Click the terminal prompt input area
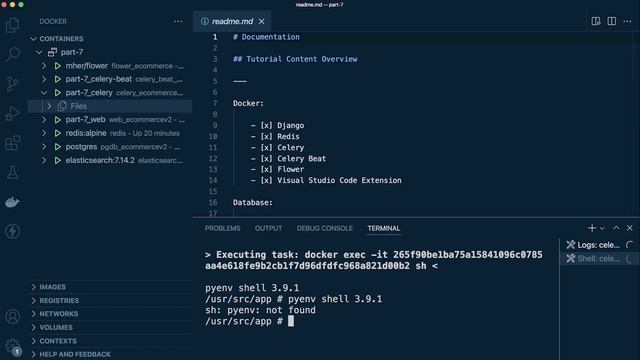Viewport: 640px width, 360px height. pos(291,321)
